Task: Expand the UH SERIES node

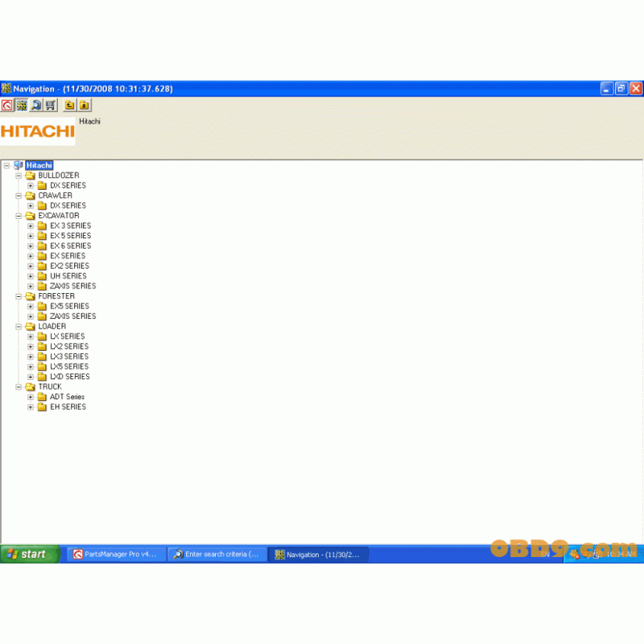Action: 31,276
